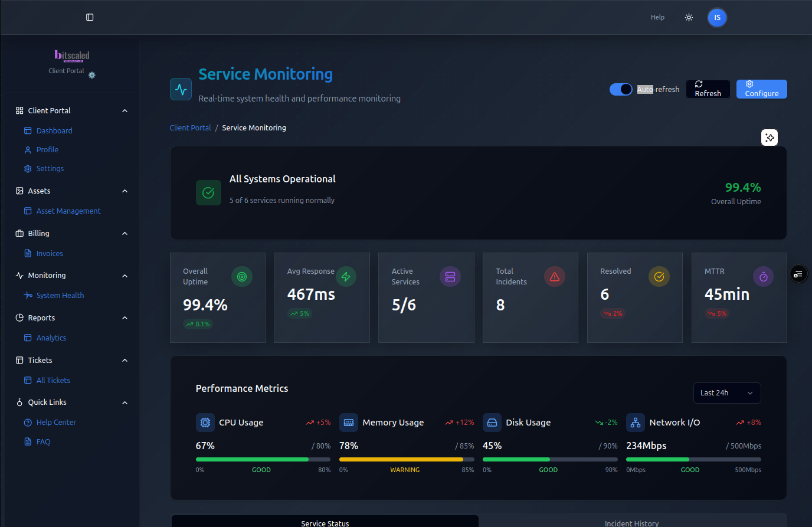This screenshot has width=812, height=527.
Task: Open the floating side panel settings icon
Action: (798, 274)
